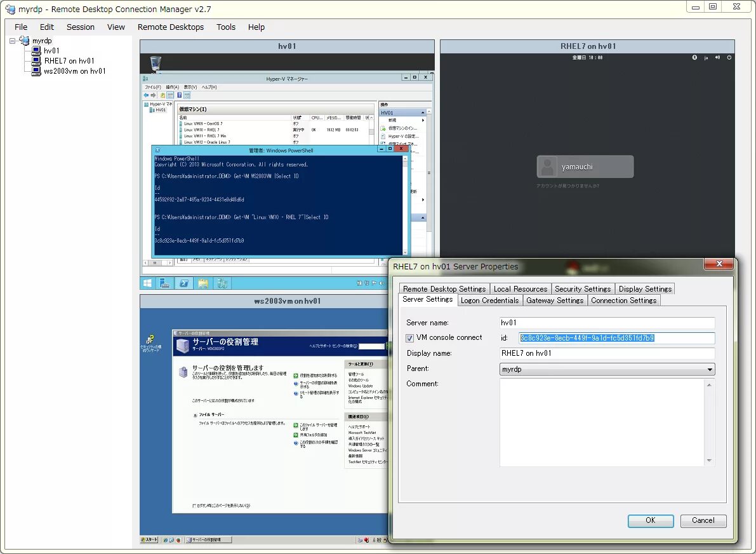756x554 pixels.
Task: Open File Explorer icon in hv01 taskbar
Action: [203, 283]
